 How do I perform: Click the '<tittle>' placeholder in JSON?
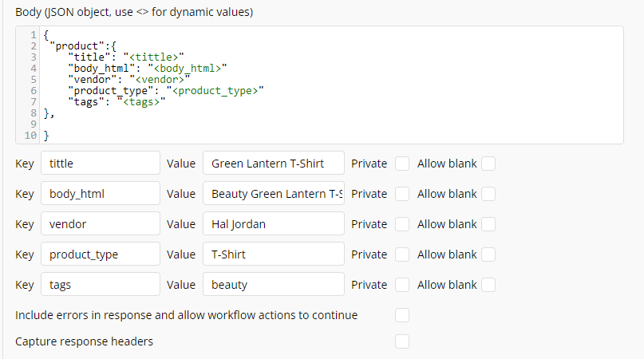153,57
